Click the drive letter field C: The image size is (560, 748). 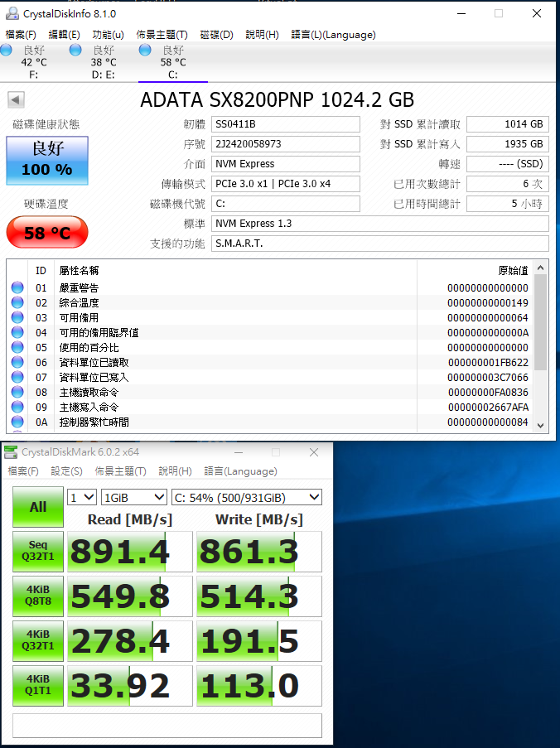click(x=285, y=204)
